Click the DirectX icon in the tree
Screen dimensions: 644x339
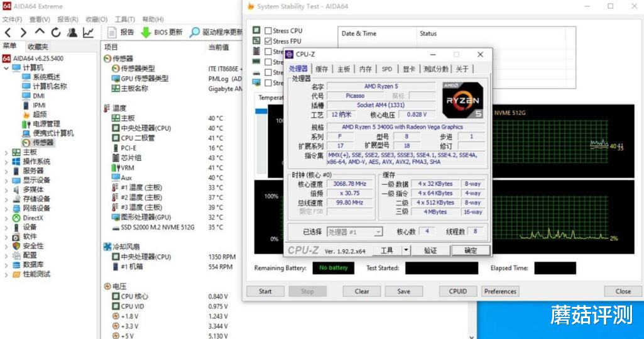(16, 218)
